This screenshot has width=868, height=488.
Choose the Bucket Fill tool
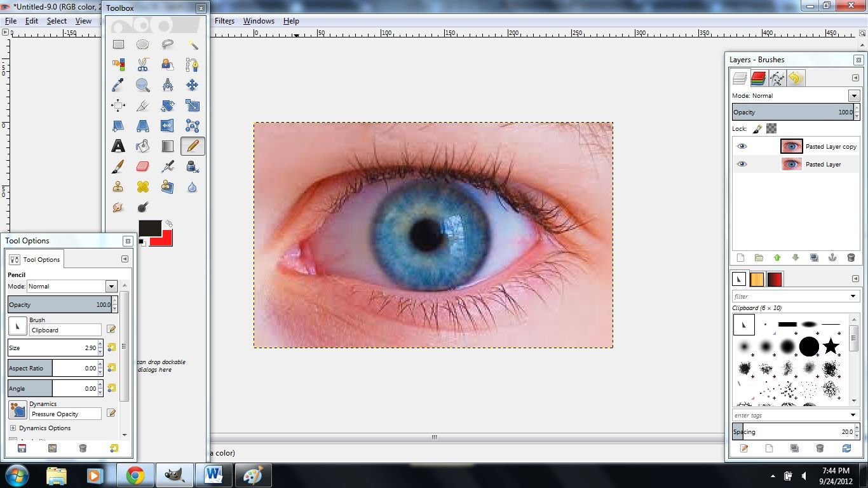click(142, 146)
